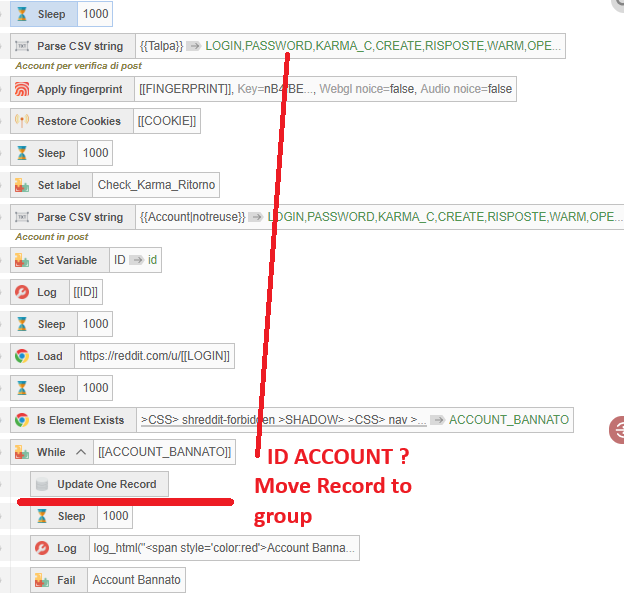Click the Chrome icon of Is Element Exists
The width and height of the screenshot is (624, 594).
22,420
